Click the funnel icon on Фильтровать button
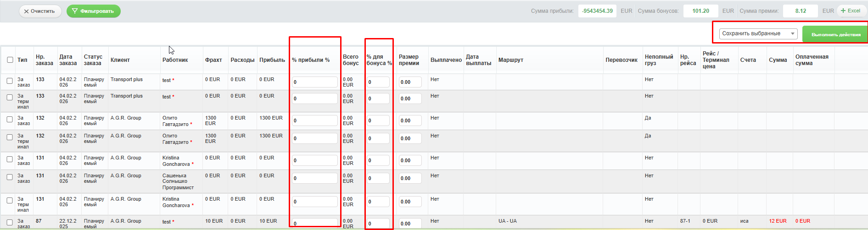 (74, 11)
